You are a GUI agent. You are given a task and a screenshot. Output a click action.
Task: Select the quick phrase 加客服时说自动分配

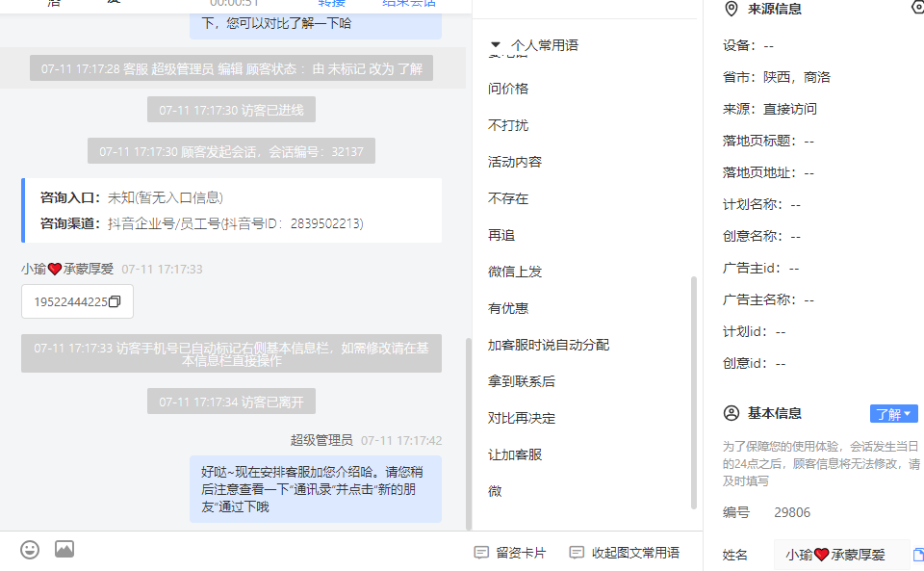tap(548, 345)
